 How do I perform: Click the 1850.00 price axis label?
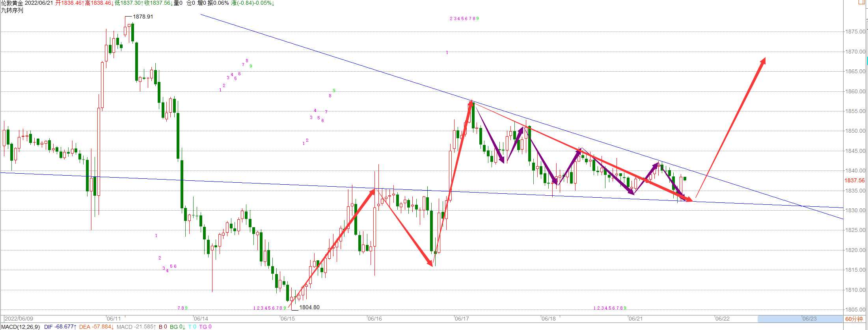(x=855, y=131)
